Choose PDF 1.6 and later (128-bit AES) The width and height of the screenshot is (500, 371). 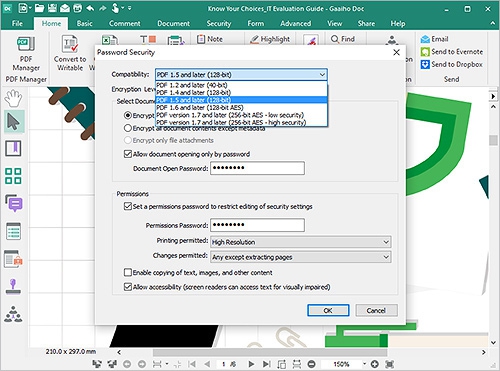tap(241, 107)
